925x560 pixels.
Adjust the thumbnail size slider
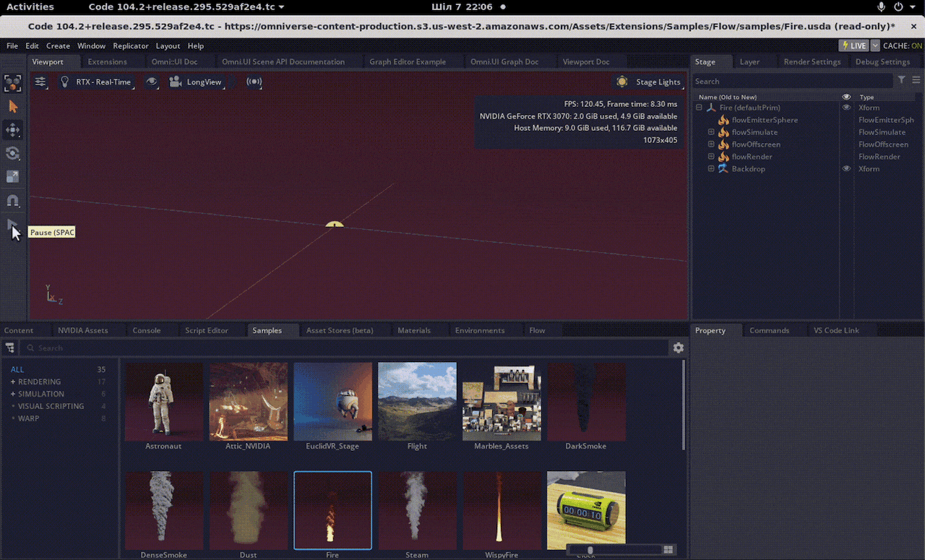(x=590, y=551)
